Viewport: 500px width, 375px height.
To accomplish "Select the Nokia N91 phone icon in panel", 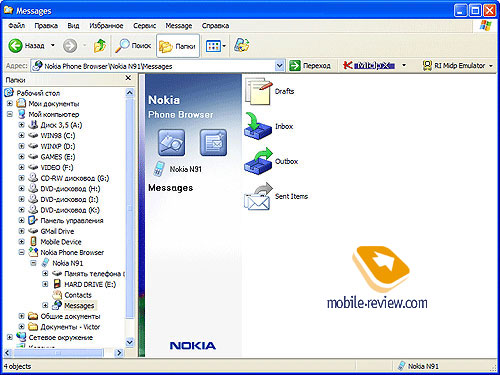I will (159, 169).
